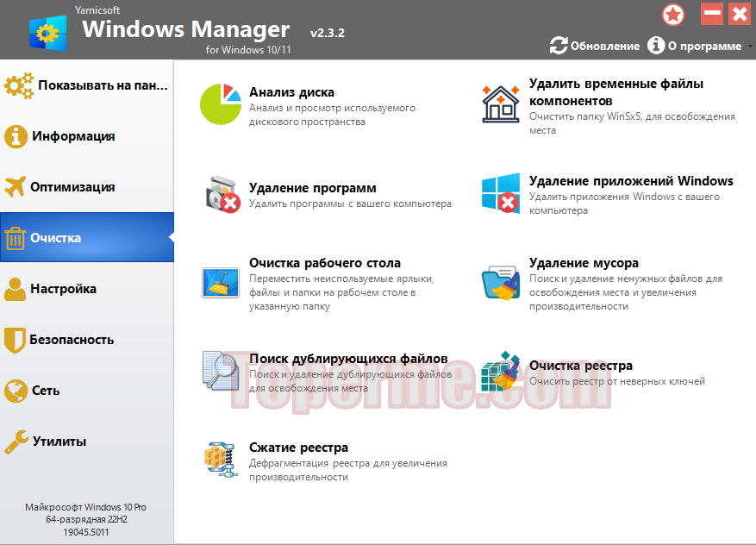
Task: Click the duplicate files magnifier icon
Action: click(221, 371)
